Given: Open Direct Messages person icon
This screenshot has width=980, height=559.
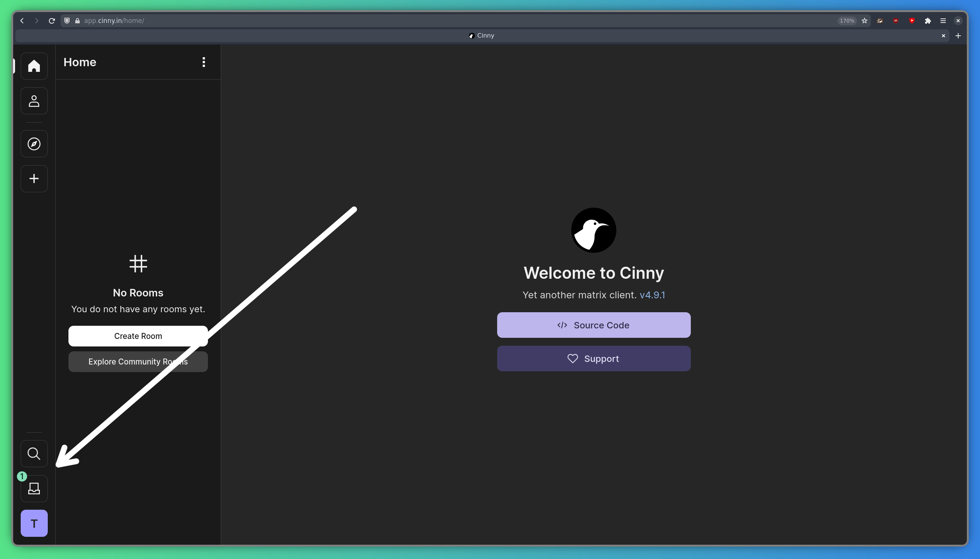Looking at the screenshot, I should [34, 101].
